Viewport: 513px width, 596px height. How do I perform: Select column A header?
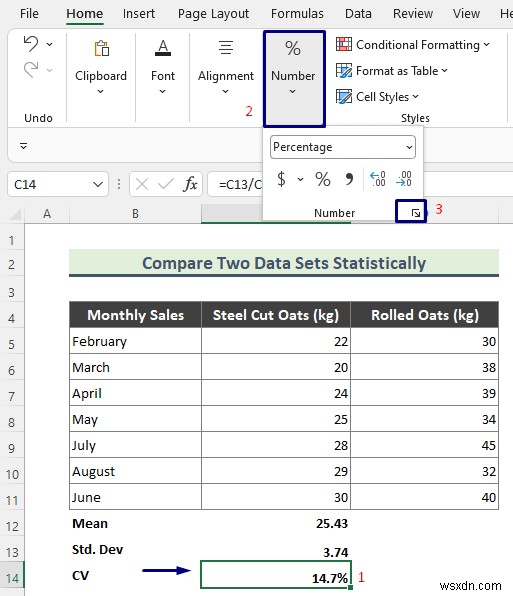(x=47, y=214)
